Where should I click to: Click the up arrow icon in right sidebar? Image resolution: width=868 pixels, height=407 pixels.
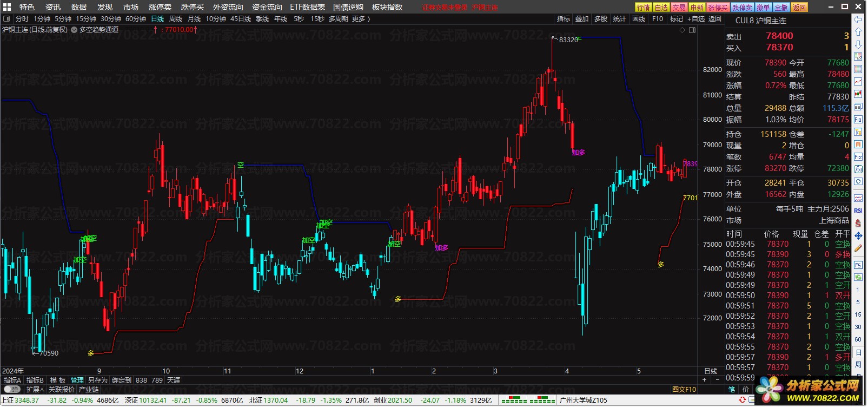pyautogui.click(x=858, y=32)
